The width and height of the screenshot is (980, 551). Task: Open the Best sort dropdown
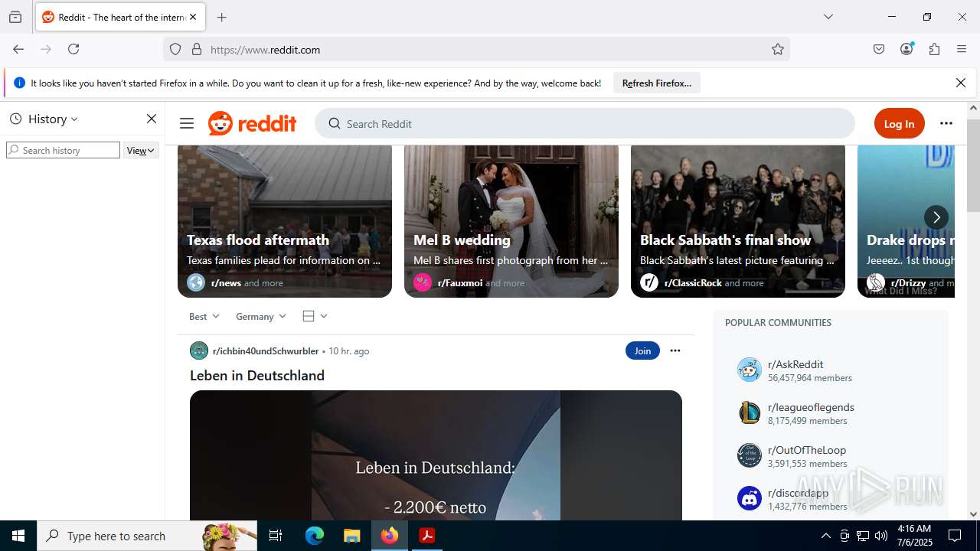click(x=204, y=316)
